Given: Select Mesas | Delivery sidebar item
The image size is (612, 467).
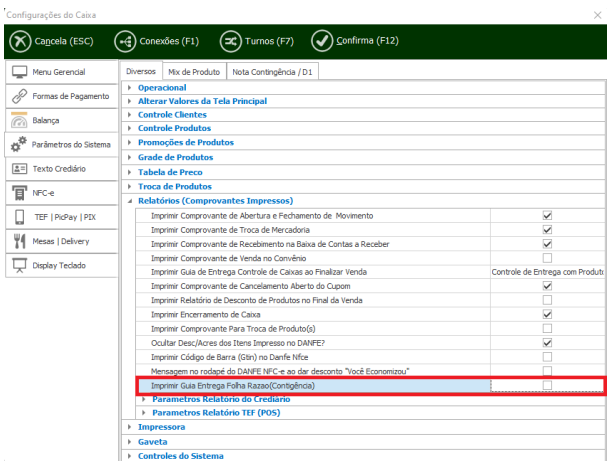Looking at the screenshot, I should [x=59, y=241].
